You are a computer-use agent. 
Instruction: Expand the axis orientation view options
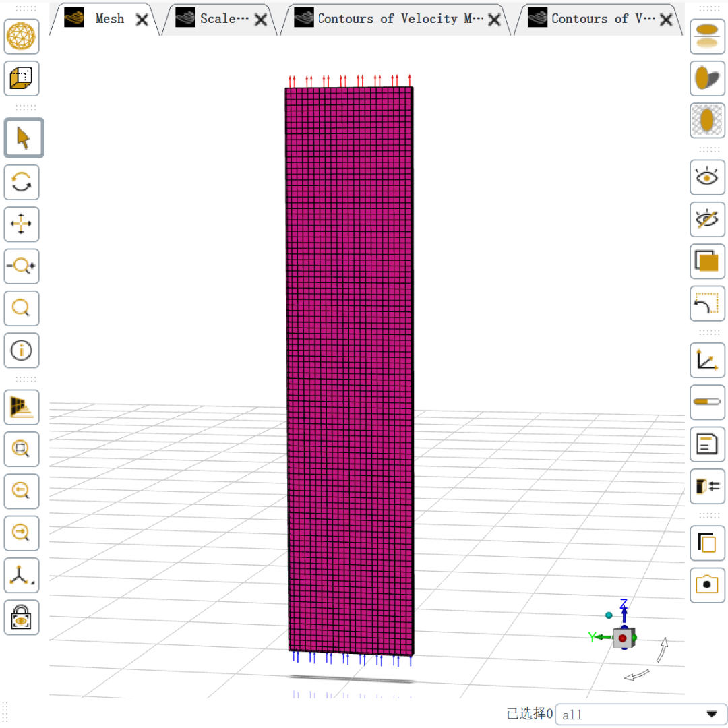click(22, 575)
